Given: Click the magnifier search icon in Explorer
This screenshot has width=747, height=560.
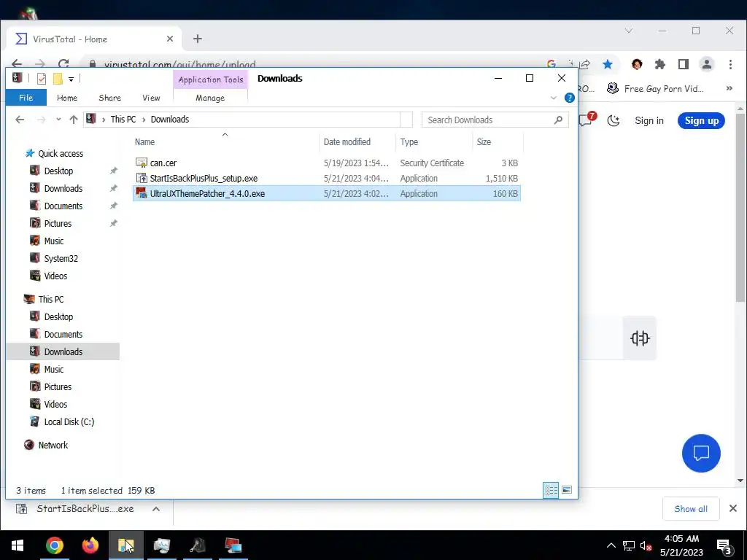Looking at the screenshot, I should pos(558,120).
